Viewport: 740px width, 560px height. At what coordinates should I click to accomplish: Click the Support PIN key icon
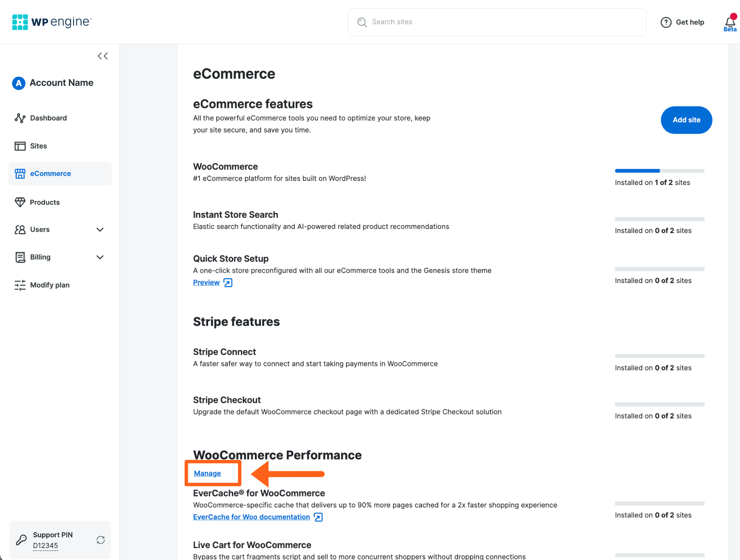[21, 540]
